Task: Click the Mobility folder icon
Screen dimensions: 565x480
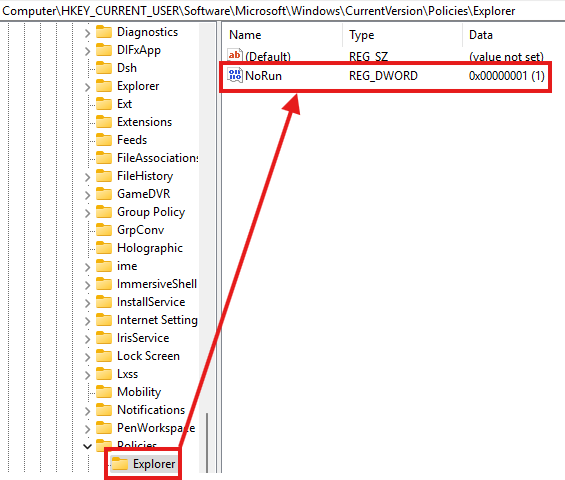Action: [x=104, y=392]
